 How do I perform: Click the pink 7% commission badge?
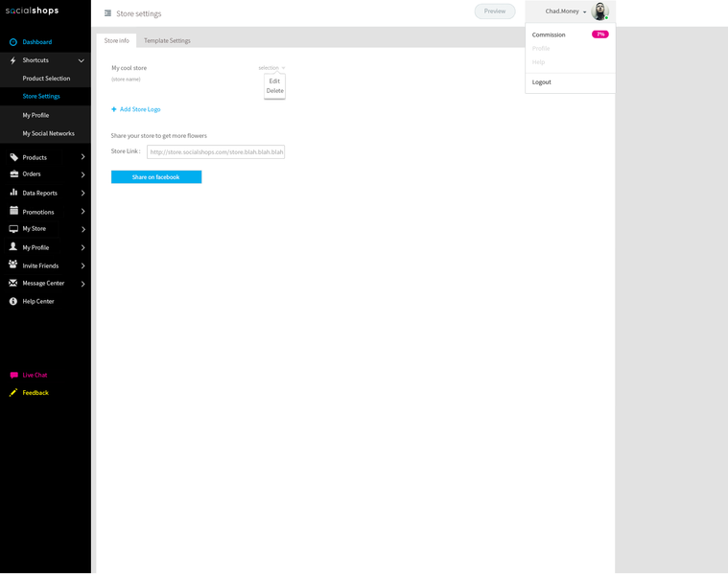click(x=600, y=34)
